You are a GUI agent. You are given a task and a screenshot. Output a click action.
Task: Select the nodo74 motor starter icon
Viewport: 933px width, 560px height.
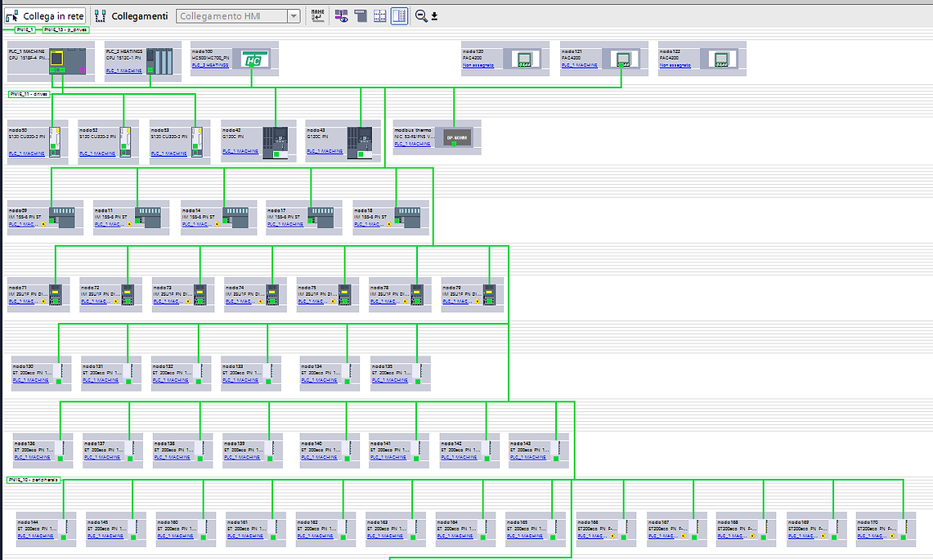coord(272,294)
